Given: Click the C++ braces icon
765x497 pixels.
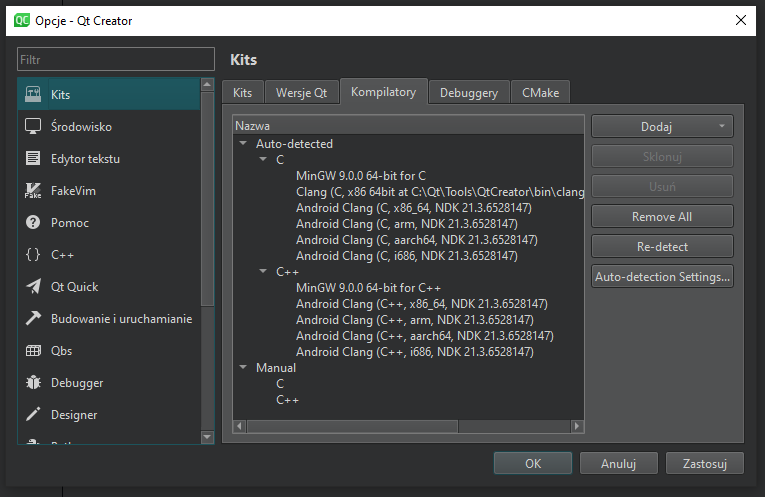Looking at the screenshot, I should coord(33,255).
